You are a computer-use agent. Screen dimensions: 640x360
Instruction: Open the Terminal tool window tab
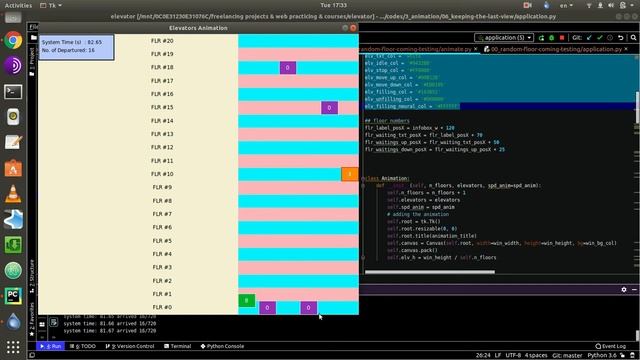pos(178,346)
